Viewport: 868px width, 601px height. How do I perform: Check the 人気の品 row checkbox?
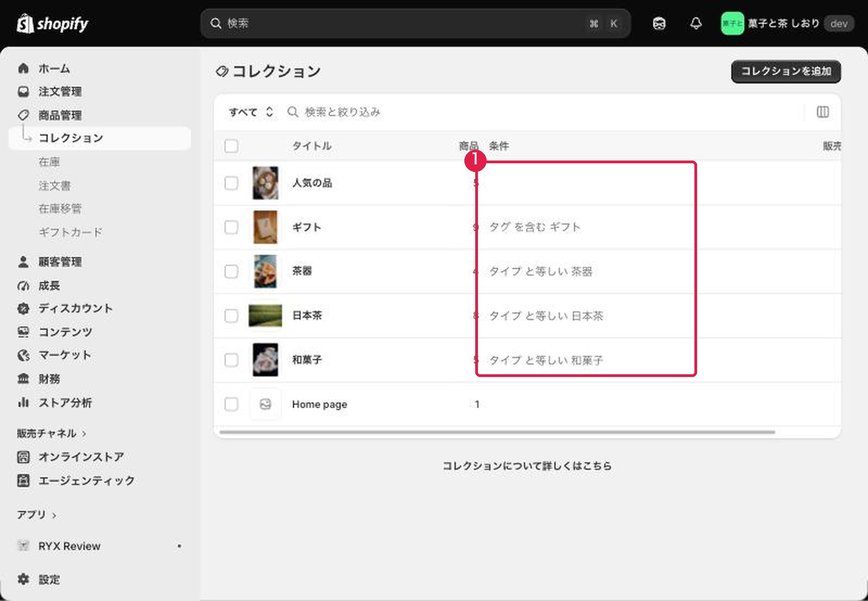point(231,183)
